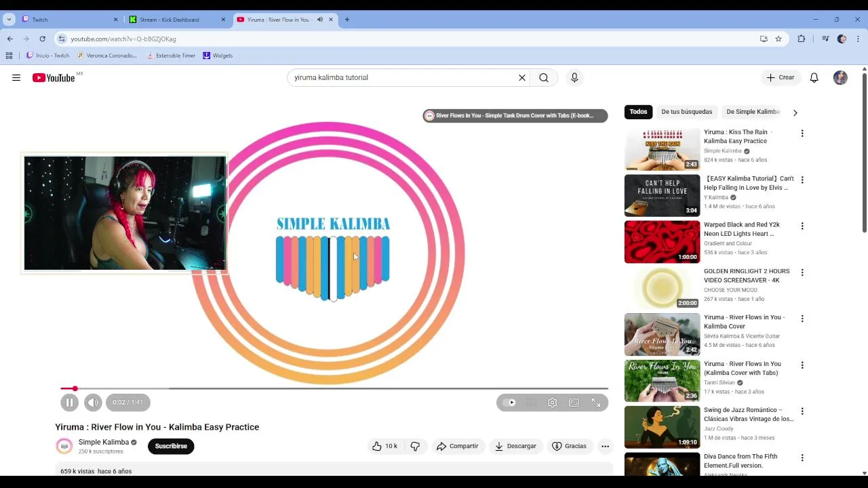The width and height of the screenshot is (868, 488).
Task: Switch to theater mode
Action: [574, 403]
